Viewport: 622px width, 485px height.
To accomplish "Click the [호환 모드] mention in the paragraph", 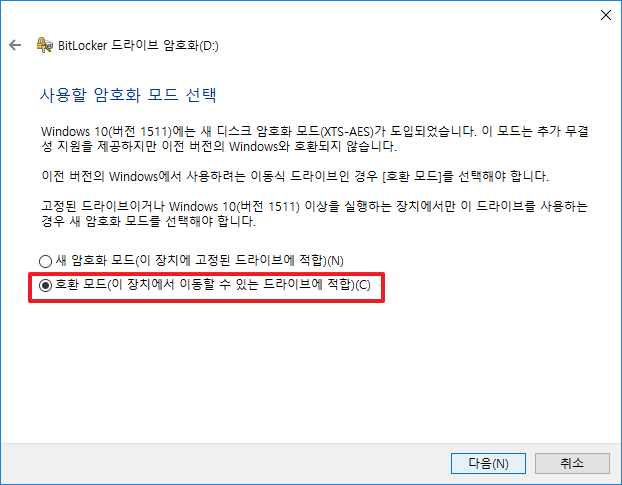I will 412,176.
